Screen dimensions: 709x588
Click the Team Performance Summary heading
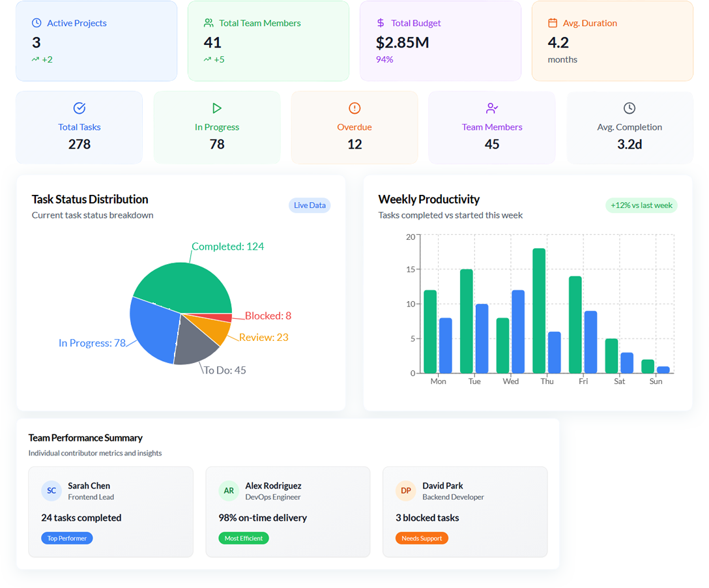(85, 438)
